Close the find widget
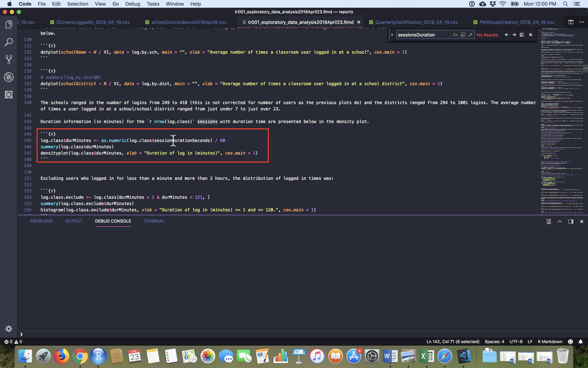The width and height of the screenshot is (588, 368). coord(531,35)
